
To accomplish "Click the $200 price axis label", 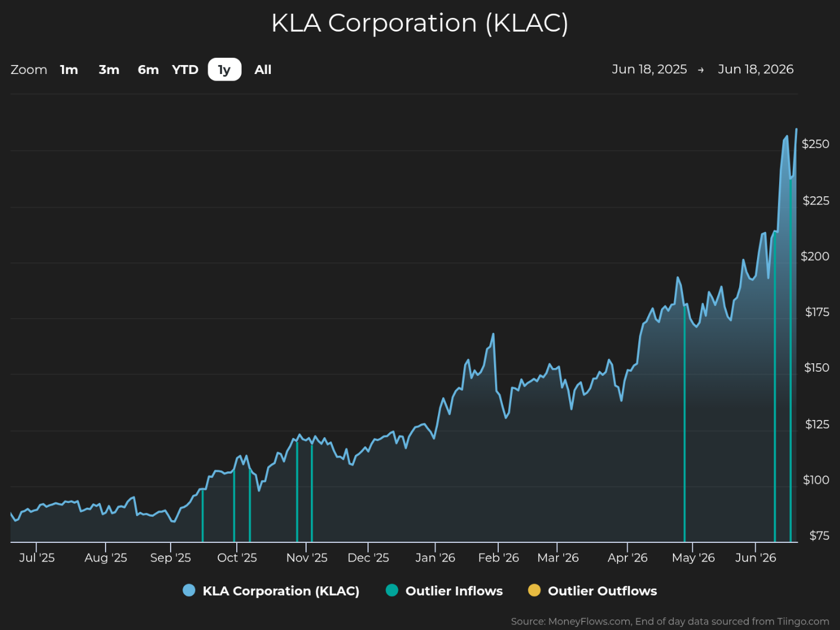I will coord(815,257).
